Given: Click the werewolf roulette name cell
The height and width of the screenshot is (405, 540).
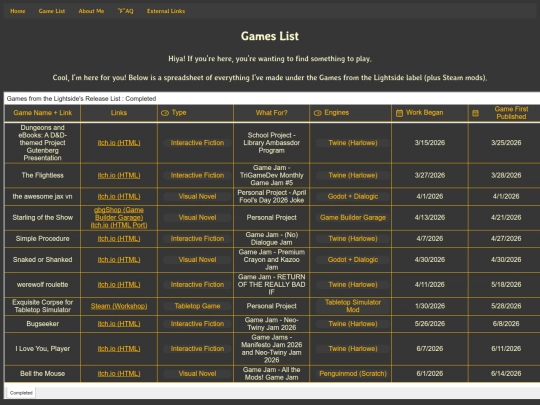Looking at the screenshot, I should point(43,285).
